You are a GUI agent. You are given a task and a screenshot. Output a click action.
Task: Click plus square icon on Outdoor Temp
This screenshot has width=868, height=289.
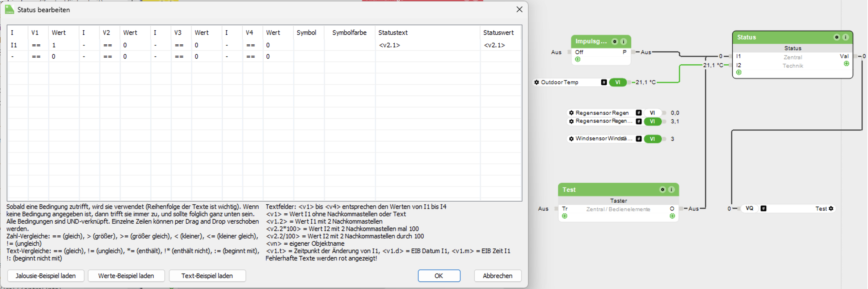[x=604, y=82]
